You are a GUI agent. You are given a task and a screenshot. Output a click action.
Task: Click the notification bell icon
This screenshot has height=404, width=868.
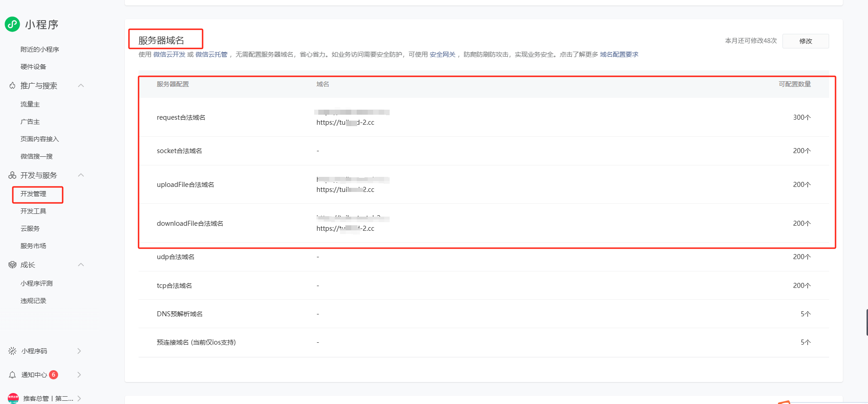pos(12,375)
